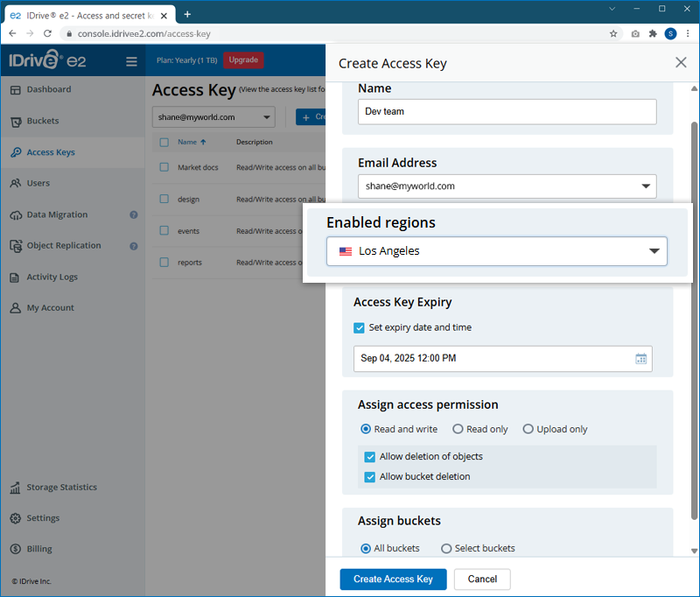This screenshot has width=700, height=597.
Task: Open the shane@myworld.com filter dropdown on the Access Key page
Action: tap(213, 117)
